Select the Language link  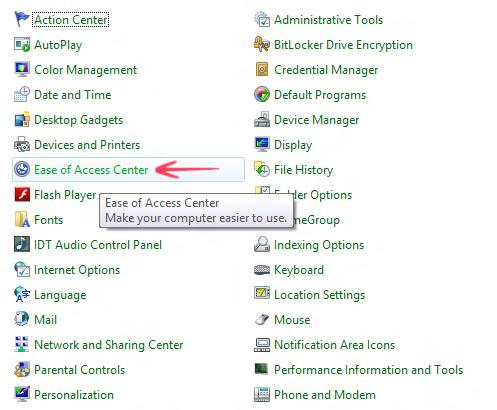(x=60, y=295)
